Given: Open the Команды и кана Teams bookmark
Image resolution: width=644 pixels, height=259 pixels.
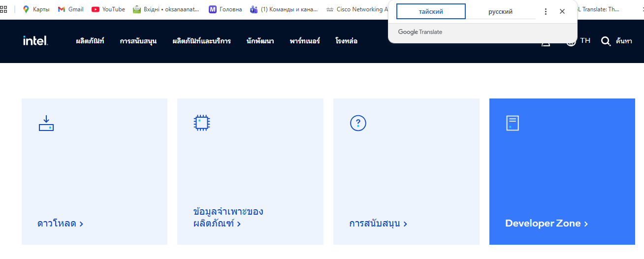Looking at the screenshot, I should click(284, 9).
